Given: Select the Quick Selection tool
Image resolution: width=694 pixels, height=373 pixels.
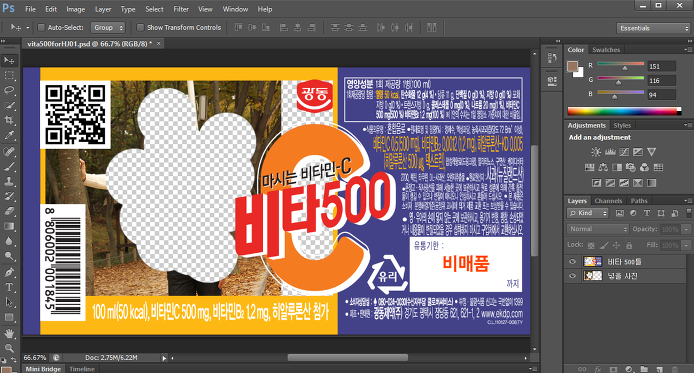Looking at the screenshot, I should click(9, 105).
